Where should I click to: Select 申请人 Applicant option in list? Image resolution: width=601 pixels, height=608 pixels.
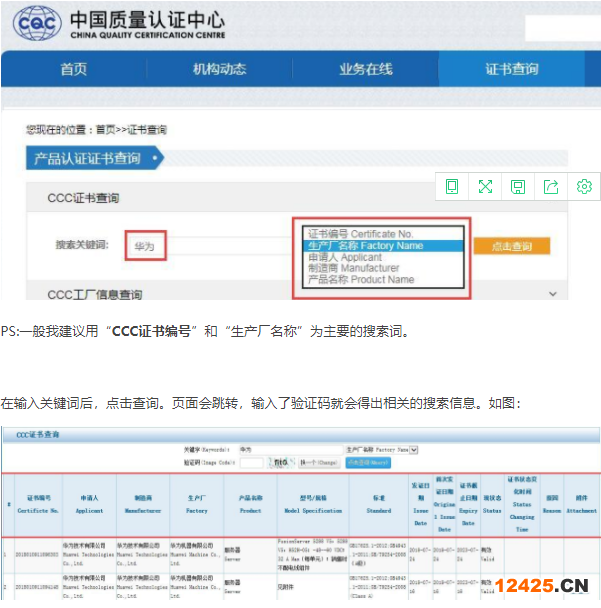pyautogui.click(x=383, y=257)
